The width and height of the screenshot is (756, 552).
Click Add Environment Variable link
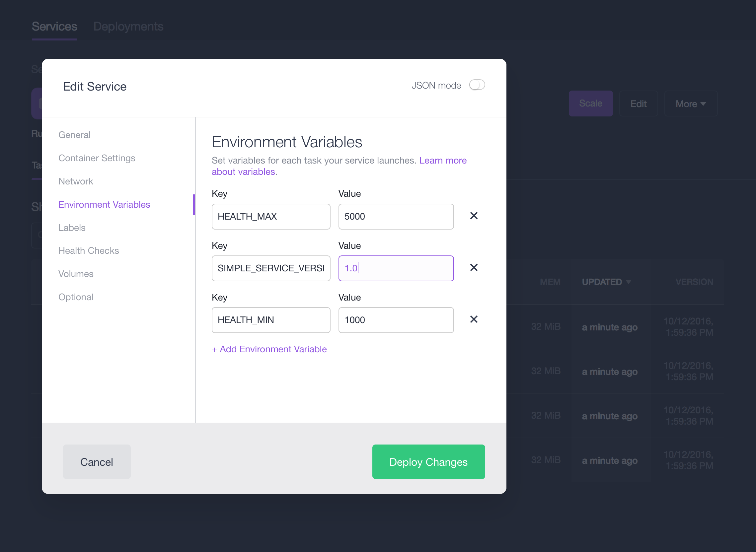pyautogui.click(x=269, y=349)
